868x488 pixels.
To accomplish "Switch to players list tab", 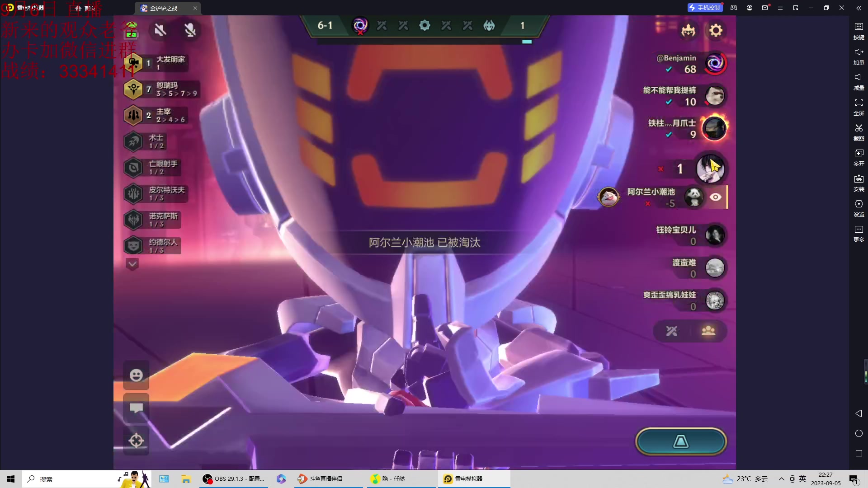I will tap(708, 331).
